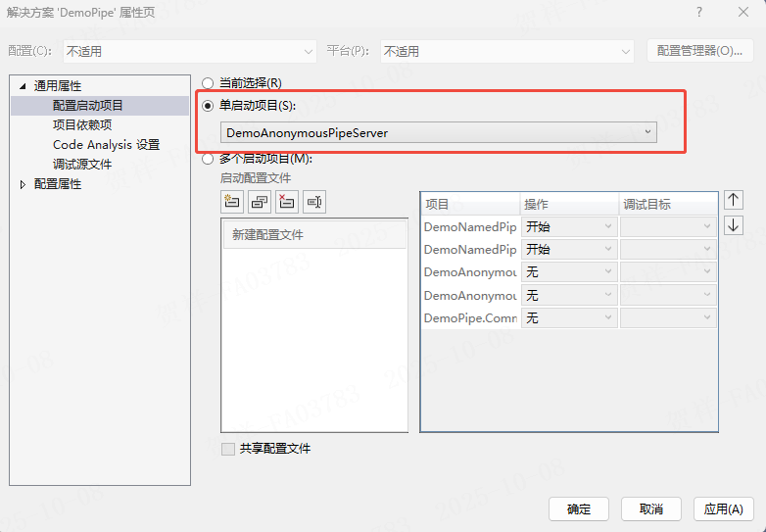Viewport: 766px width, 532px height.
Task: Select the 当前选择(R) radio option
Action: pos(208,83)
